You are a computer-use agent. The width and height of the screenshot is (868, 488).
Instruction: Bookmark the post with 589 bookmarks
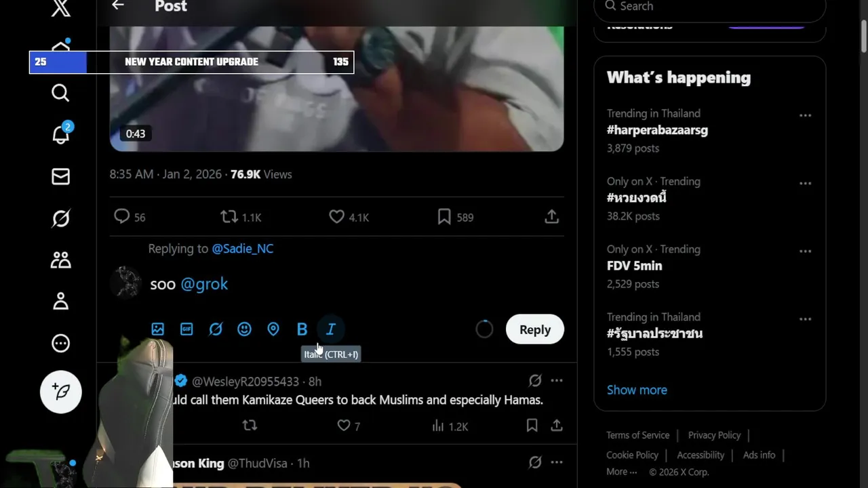pyautogui.click(x=444, y=217)
